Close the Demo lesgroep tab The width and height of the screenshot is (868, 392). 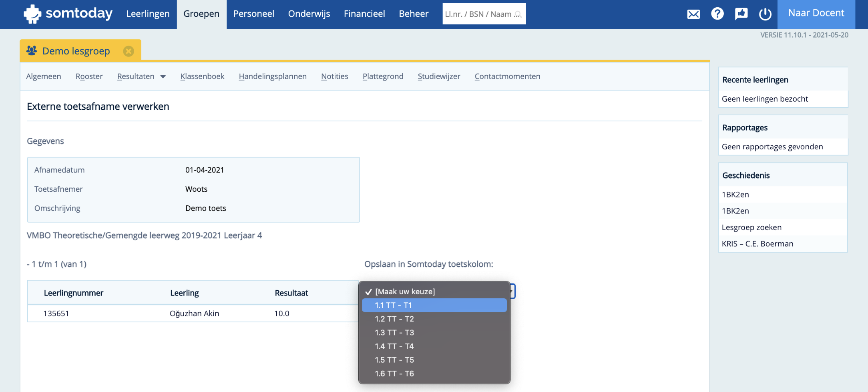[129, 51]
